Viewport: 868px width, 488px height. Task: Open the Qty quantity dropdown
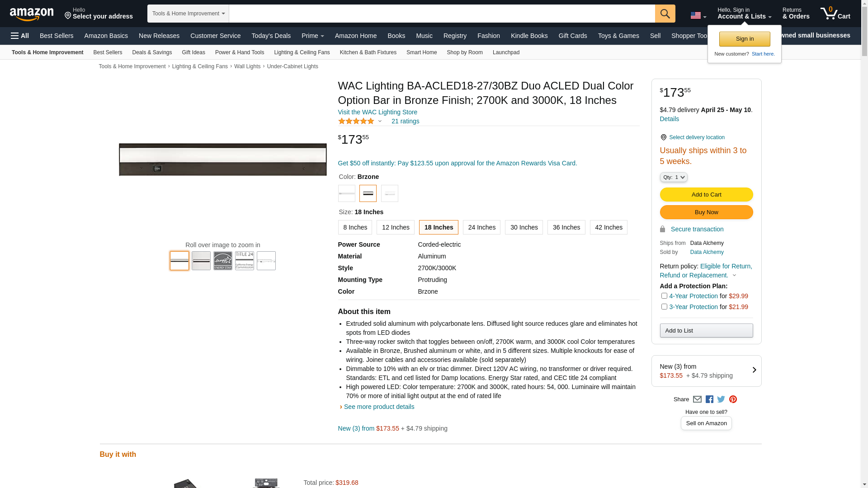pos(674,178)
